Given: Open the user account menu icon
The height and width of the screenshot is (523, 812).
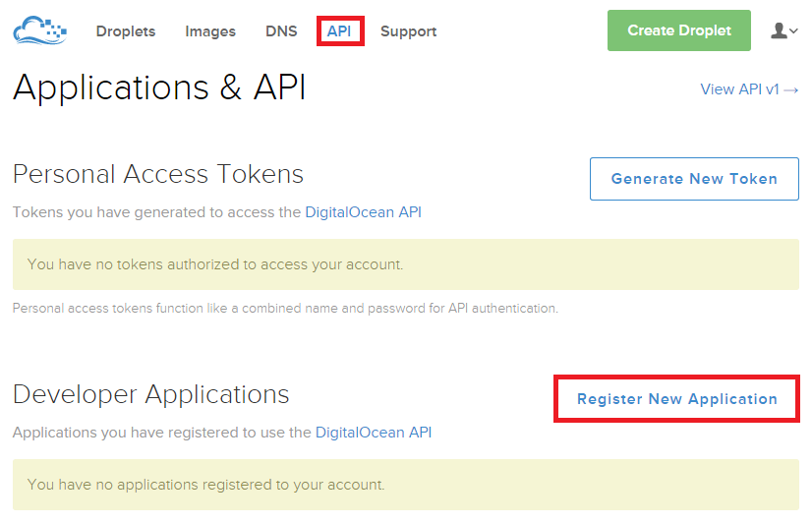Looking at the screenshot, I should (x=784, y=30).
